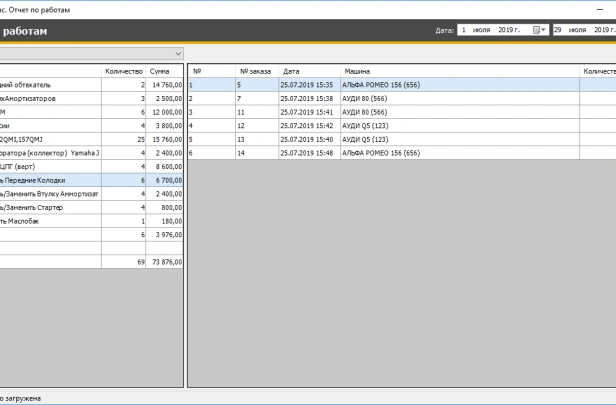
Task: Select order 5 for АЛЬФА РОМЕО at 15:35
Action: pyautogui.click(x=380, y=85)
